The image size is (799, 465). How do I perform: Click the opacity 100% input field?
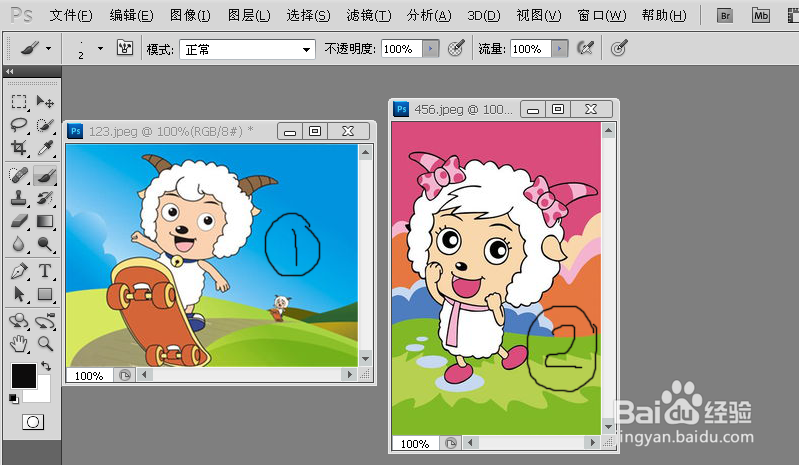(x=402, y=49)
